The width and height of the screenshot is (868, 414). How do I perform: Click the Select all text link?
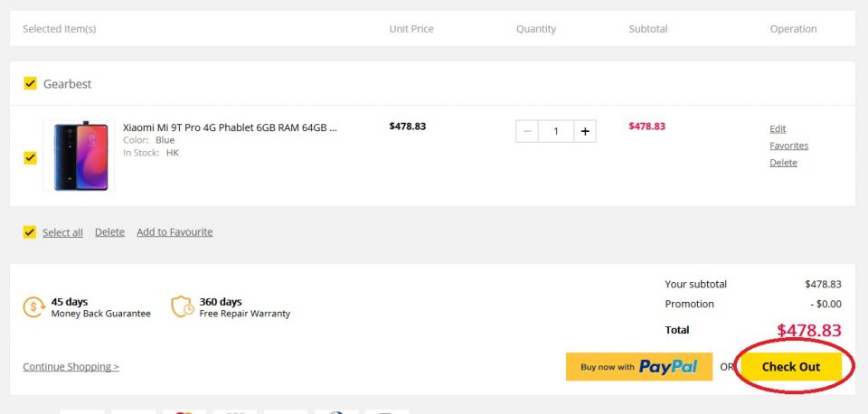point(62,232)
